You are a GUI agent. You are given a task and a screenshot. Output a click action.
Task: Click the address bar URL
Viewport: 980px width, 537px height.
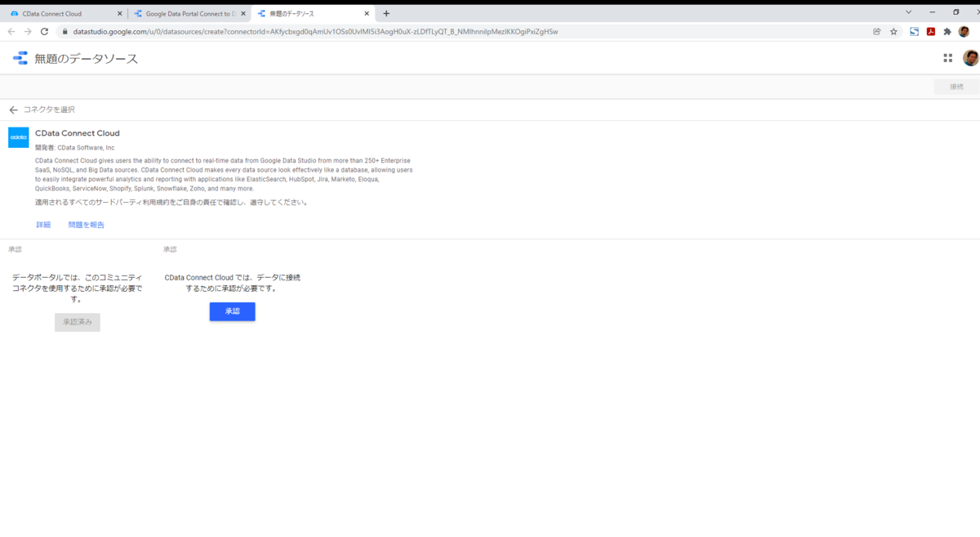315,32
